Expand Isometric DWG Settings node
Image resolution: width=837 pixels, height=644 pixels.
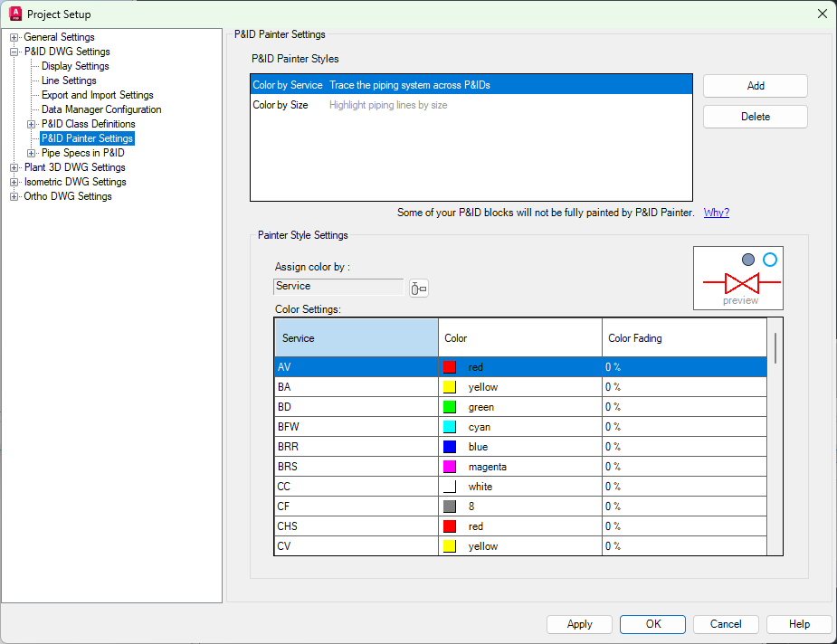14,182
